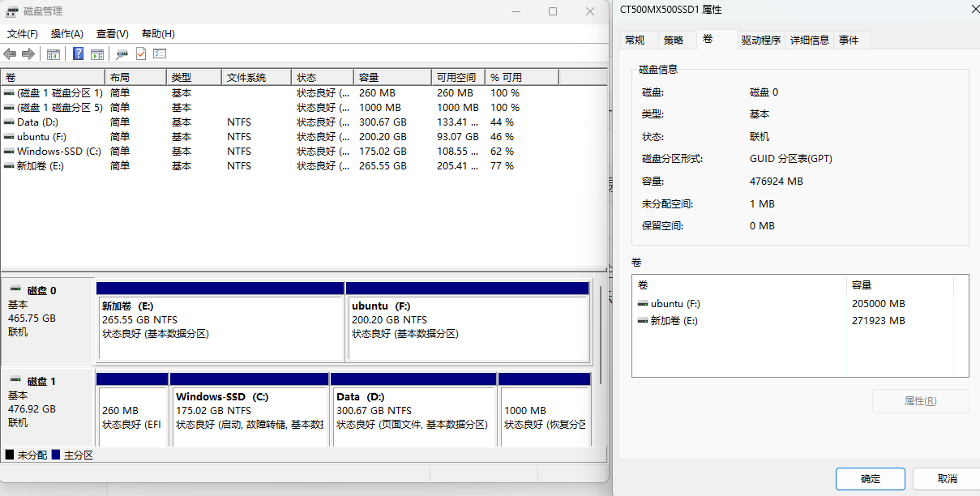
Task: Click the 属性(R) button
Action: (x=920, y=401)
